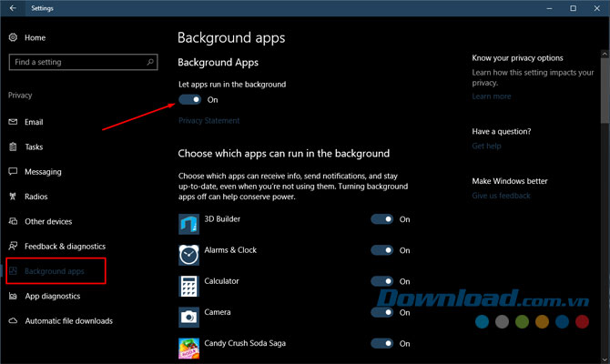Click Give us feedback link
610x364 pixels.
[x=501, y=196]
